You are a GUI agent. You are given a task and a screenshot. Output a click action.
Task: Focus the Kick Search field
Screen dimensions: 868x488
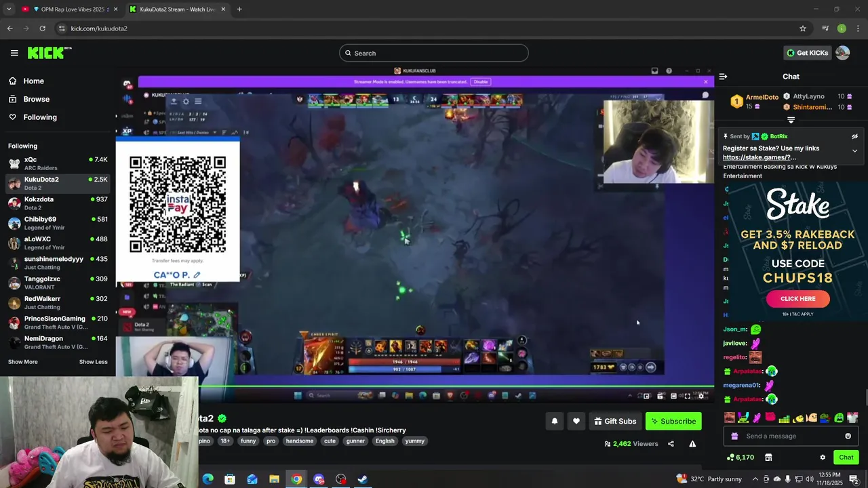click(x=434, y=53)
